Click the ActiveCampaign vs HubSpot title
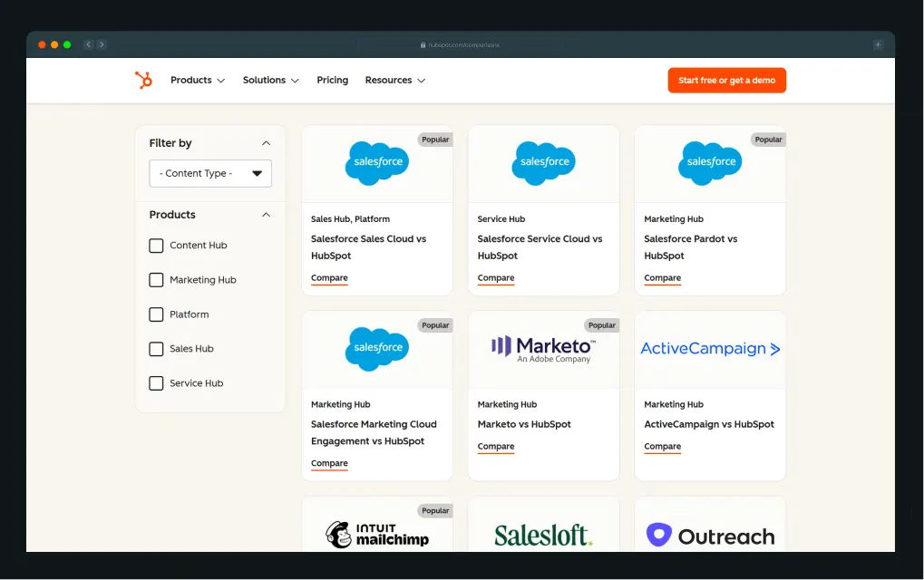The height and width of the screenshot is (580, 924). point(709,424)
